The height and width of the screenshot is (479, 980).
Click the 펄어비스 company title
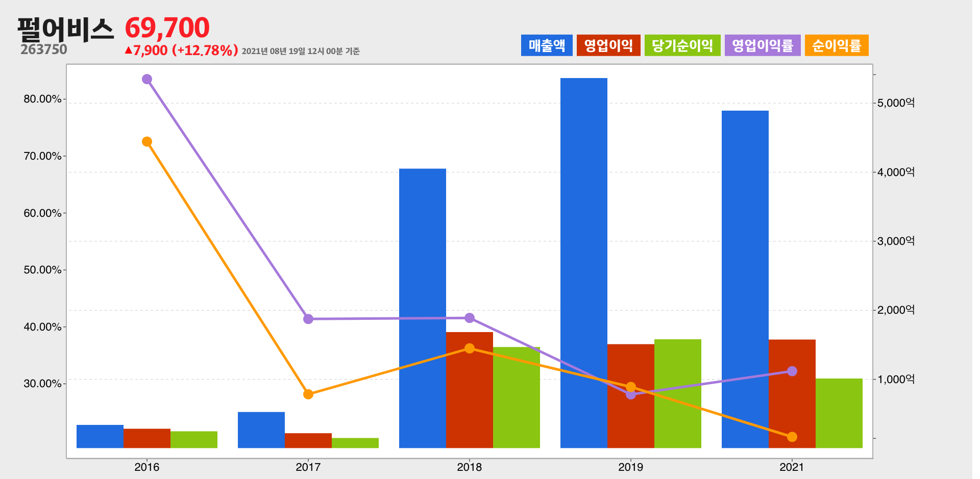tap(65, 29)
